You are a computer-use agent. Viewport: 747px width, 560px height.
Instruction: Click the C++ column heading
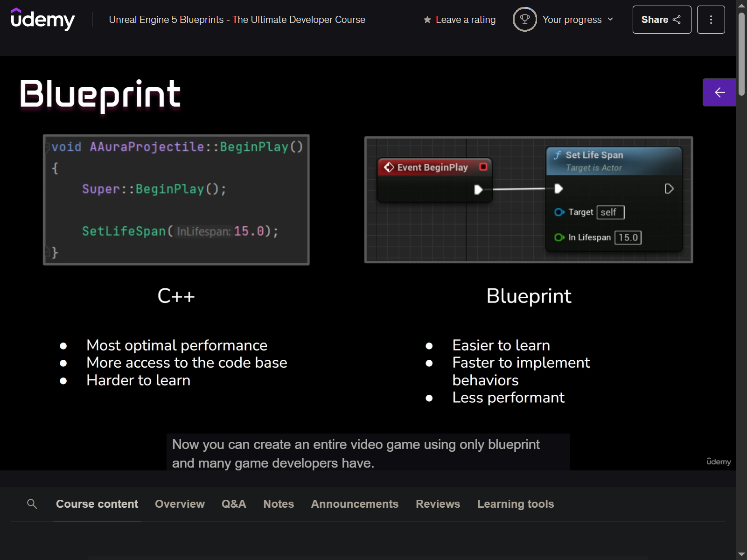176,296
